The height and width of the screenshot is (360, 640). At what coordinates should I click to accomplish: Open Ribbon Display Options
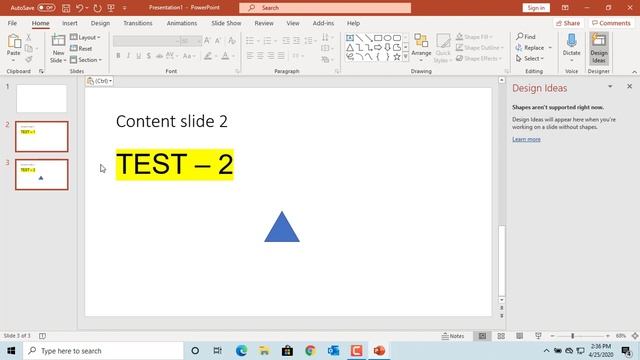click(565, 8)
